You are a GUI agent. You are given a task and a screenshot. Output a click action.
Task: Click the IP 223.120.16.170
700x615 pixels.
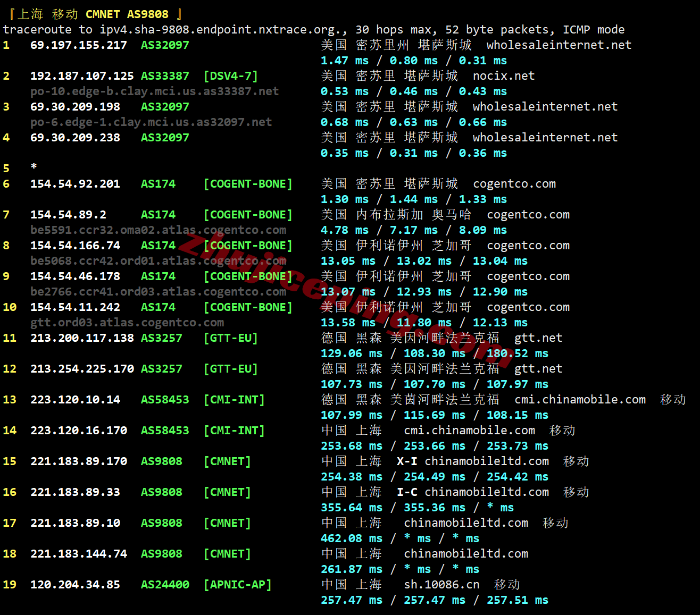79,431
